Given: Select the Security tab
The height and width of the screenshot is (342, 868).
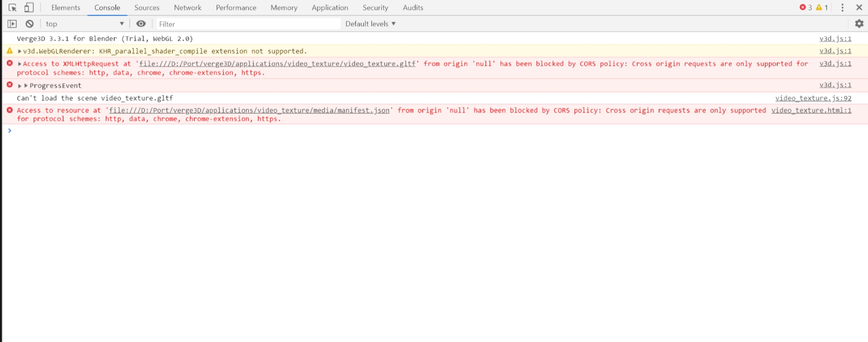Looking at the screenshot, I should pyautogui.click(x=375, y=7).
